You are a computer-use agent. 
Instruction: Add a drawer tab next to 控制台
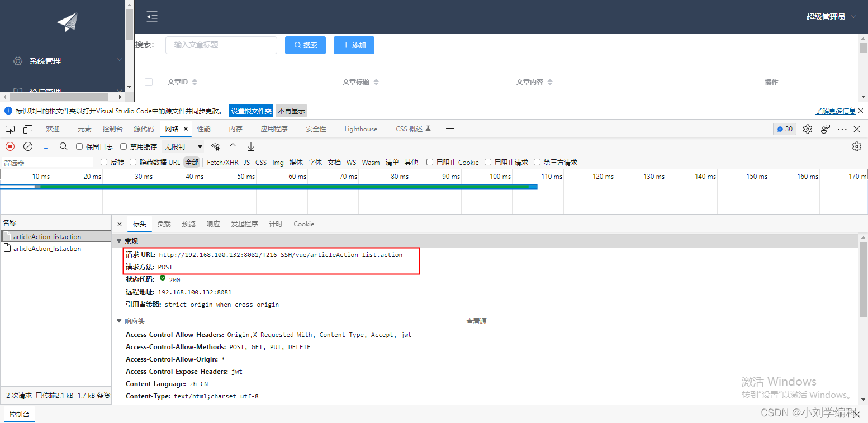coord(44,414)
